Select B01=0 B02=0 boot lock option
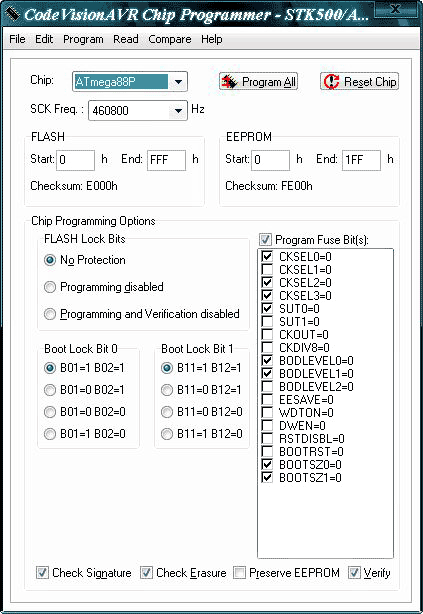Viewport: 423px width, 614px height. [x=50, y=412]
